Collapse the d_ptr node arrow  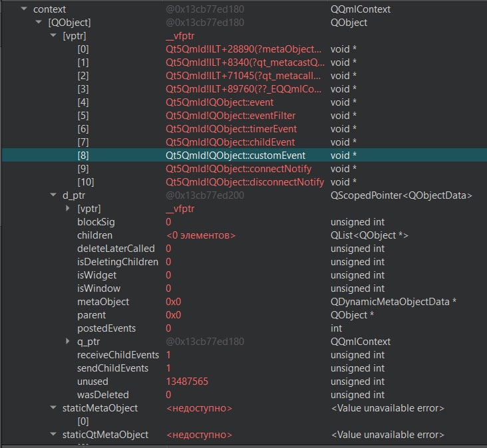click(x=53, y=195)
